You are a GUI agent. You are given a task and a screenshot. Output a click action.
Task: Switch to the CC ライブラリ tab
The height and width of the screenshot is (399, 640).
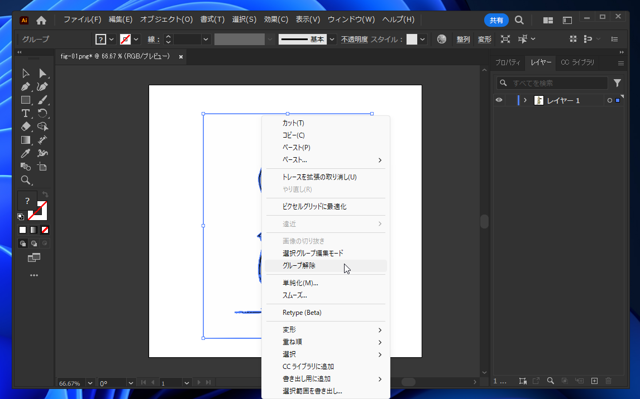click(x=577, y=62)
